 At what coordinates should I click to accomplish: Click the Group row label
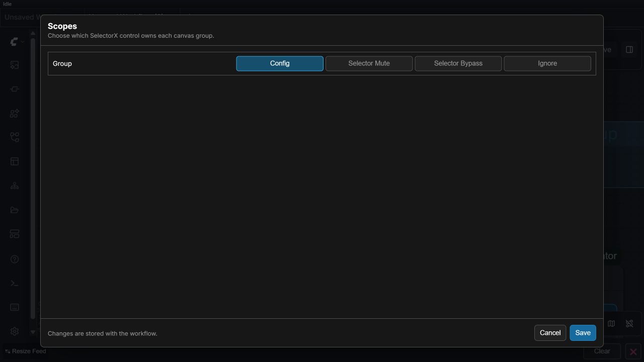click(x=62, y=63)
